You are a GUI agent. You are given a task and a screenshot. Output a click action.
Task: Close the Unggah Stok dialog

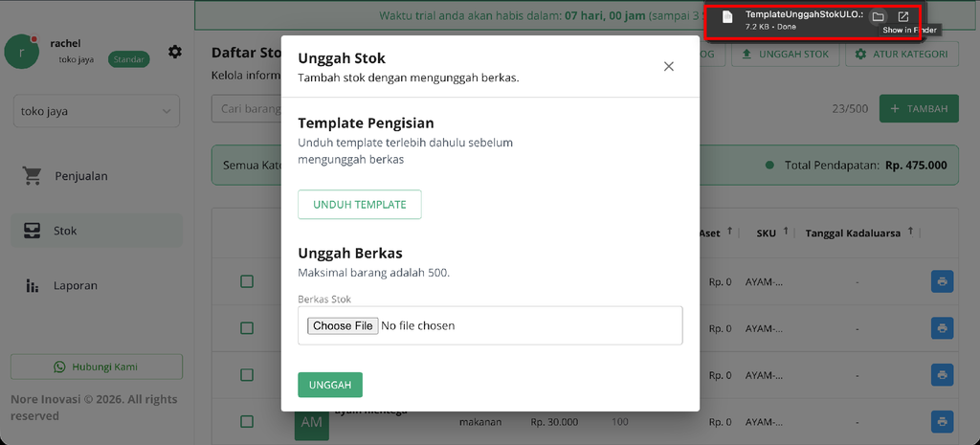coord(669,66)
